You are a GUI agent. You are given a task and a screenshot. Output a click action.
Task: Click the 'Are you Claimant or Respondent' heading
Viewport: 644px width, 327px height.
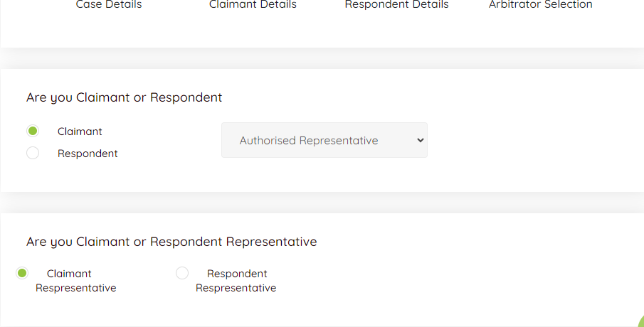click(124, 97)
